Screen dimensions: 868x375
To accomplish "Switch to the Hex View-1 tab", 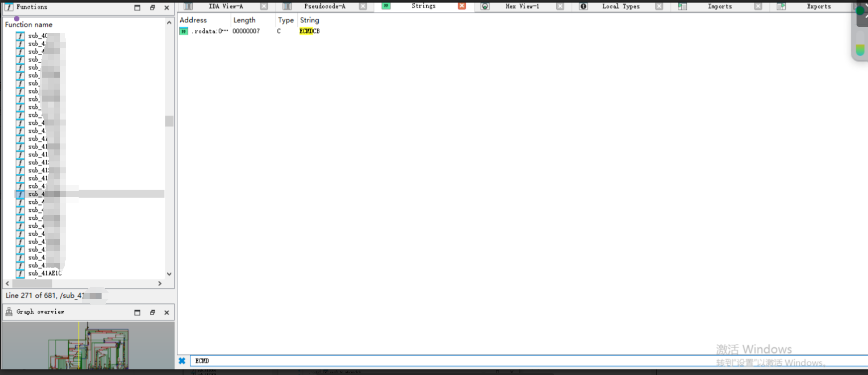I will pyautogui.click(x=522, y=6).
